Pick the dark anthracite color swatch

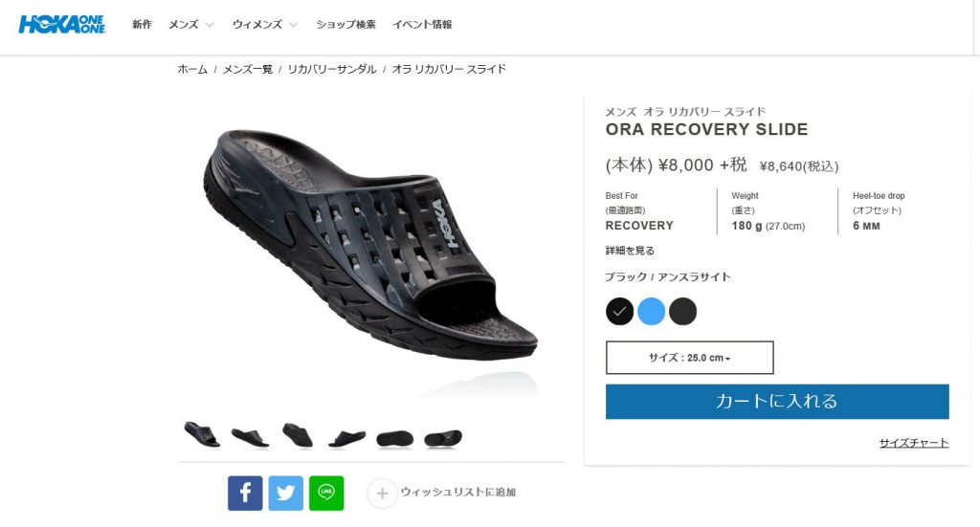682,311
